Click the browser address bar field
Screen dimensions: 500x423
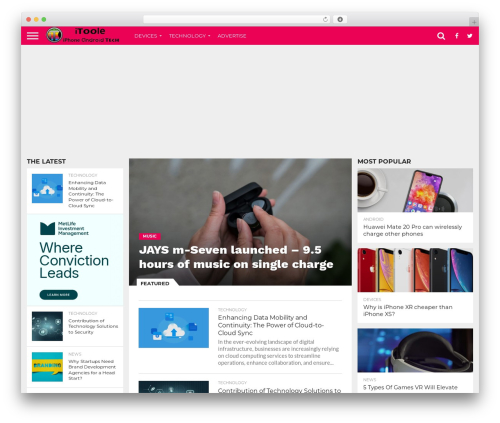pos(236,19)
